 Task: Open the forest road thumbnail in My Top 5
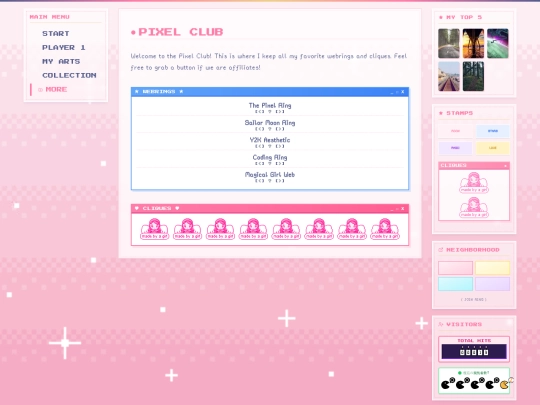pyautogui.click(x=449, y=43)
